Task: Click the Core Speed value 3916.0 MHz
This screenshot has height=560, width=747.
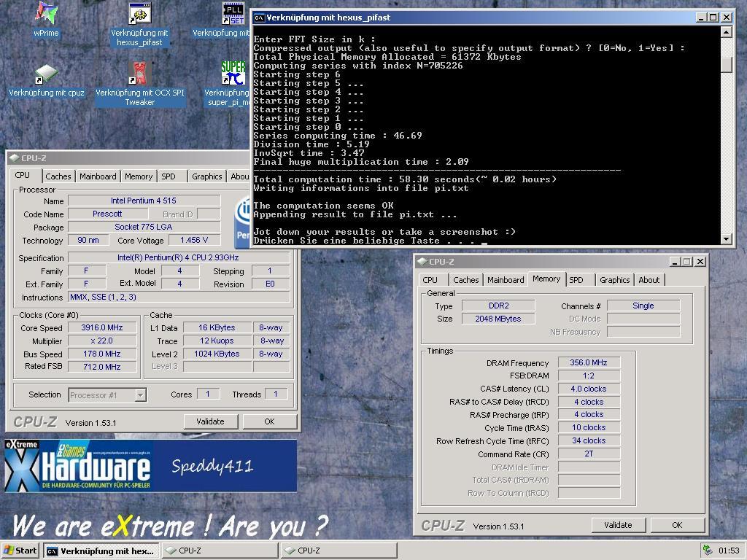Action: (102, 327)
